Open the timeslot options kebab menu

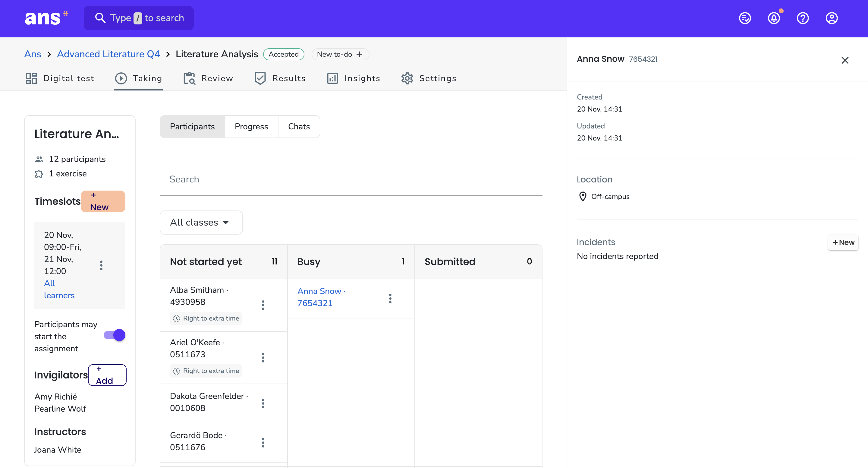tap(101, 265)
